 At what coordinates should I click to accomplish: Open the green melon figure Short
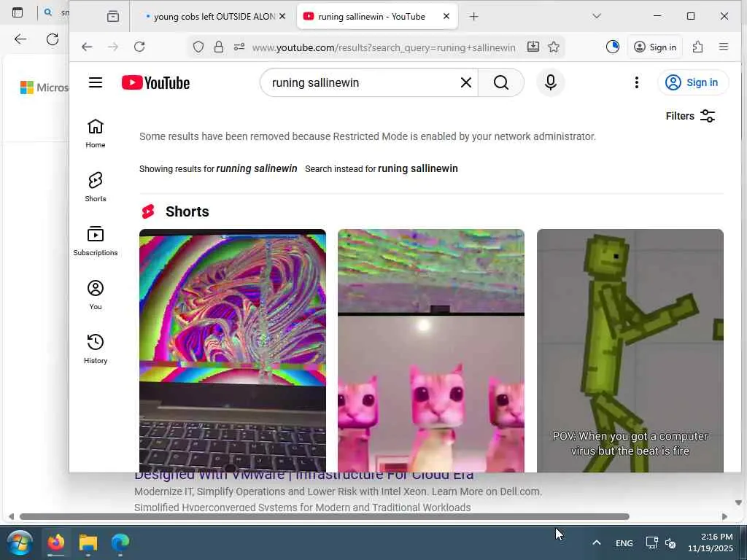point(630,351)
